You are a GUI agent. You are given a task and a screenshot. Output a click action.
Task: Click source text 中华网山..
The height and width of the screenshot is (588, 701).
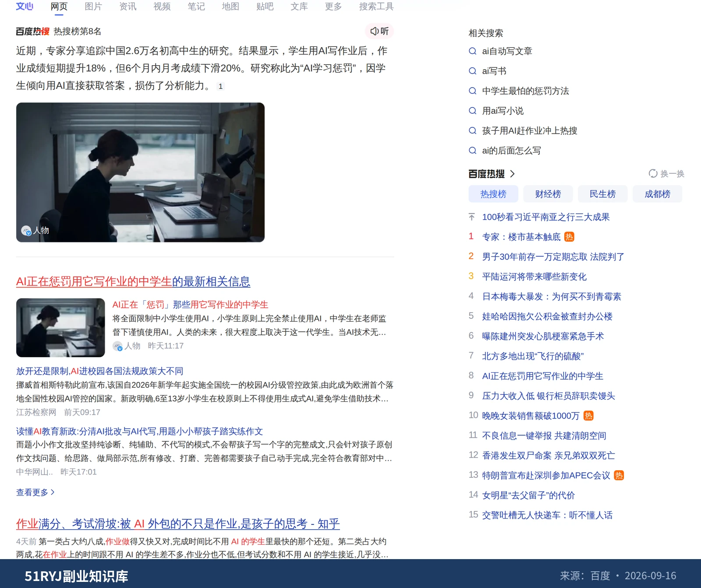click(34, 472)
